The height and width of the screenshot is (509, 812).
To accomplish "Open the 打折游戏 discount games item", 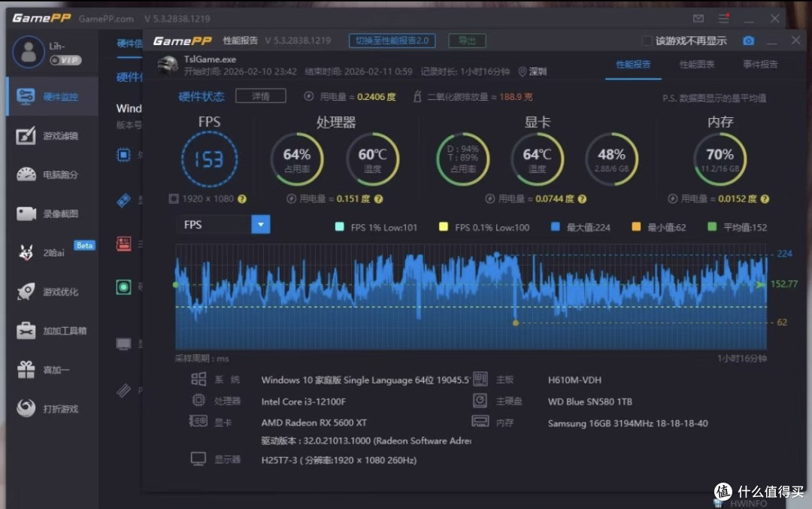I will (53, 409).
